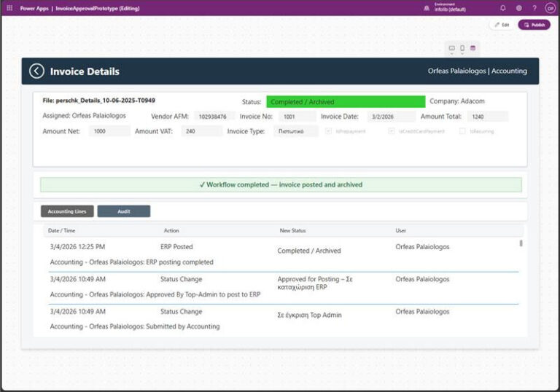Click the New Status column header
Screen dimensions: 560x392
pos(292,231)
